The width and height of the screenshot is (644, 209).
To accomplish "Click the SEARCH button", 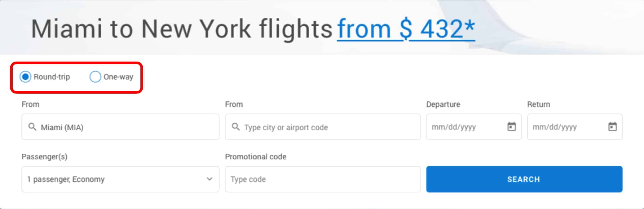I will click(524, 179).
